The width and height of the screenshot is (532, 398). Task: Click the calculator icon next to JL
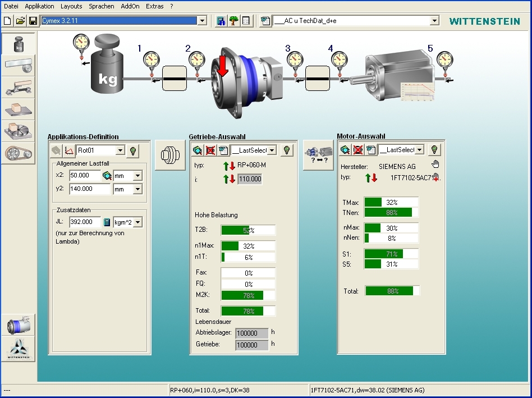(x=107, y=222)
